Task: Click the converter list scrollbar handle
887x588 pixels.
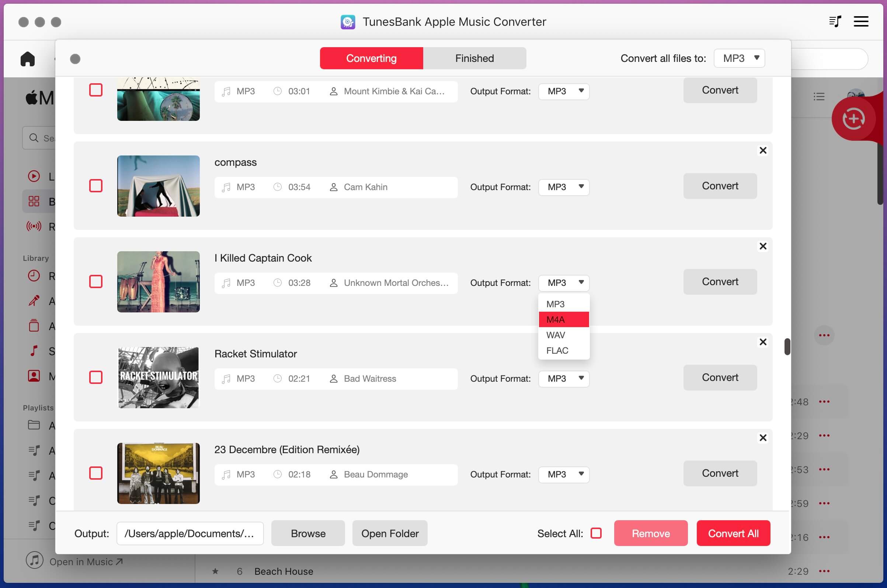Action: tap(787, 346)
